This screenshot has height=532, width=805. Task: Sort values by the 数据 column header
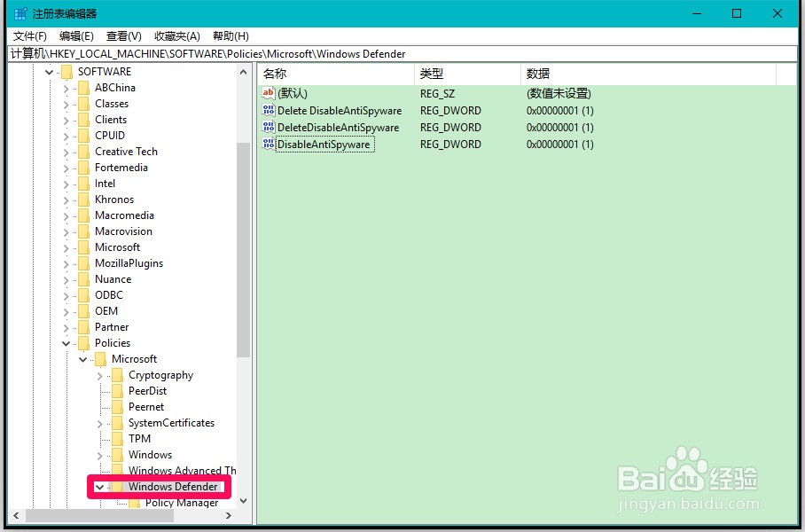click(x=648, y=74)
